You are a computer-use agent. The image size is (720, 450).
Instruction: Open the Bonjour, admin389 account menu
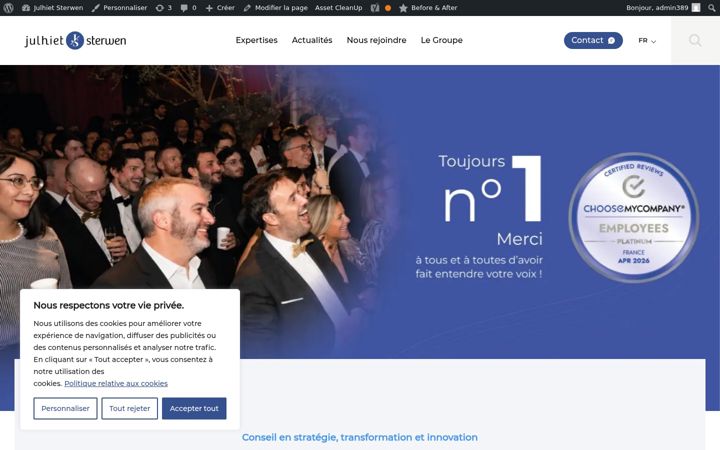663,8
